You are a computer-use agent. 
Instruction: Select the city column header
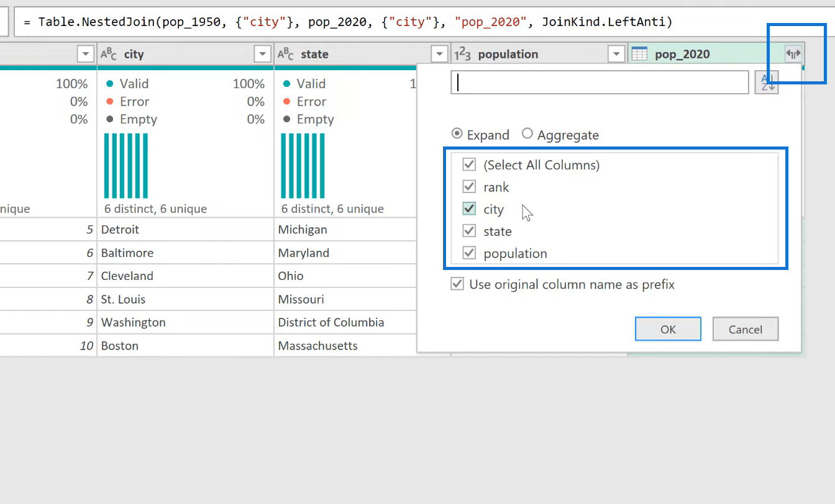click(x=185, y=55)
